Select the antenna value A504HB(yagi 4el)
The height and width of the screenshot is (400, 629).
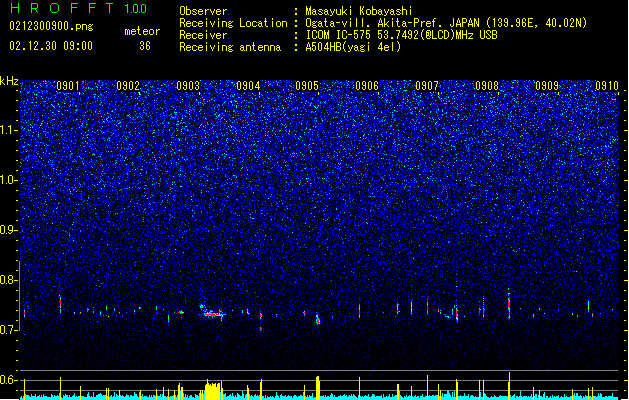coord(353,47)
